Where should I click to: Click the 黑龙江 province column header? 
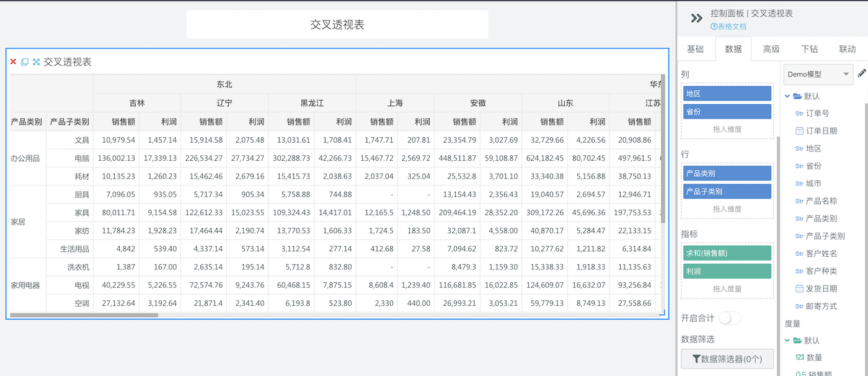[312, 103]
